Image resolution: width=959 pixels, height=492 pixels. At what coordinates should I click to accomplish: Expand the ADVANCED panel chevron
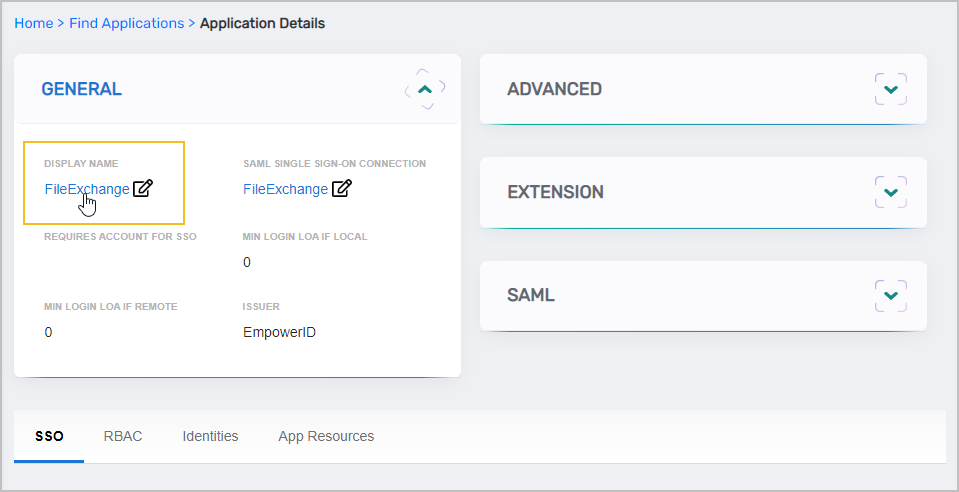coord(891,89)
